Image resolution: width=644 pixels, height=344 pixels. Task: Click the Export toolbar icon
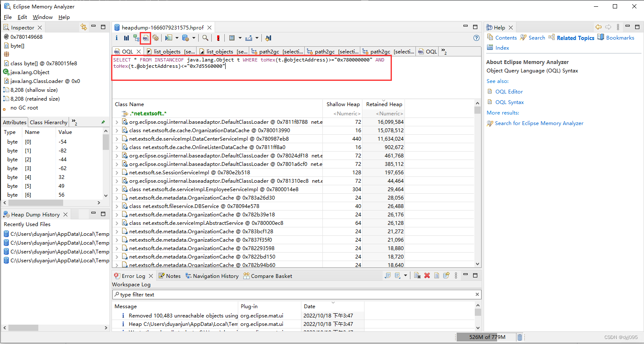point(249,38)
